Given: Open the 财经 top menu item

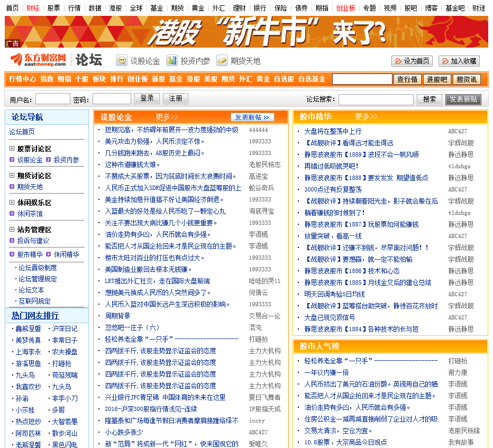Looking at the screenshot, I should 33,8.
